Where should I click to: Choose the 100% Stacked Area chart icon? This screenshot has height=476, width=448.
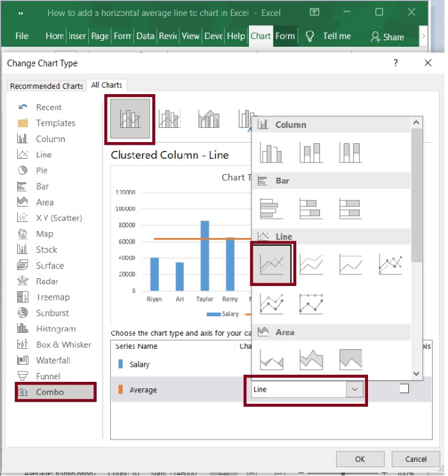click(x=351, y=360)
